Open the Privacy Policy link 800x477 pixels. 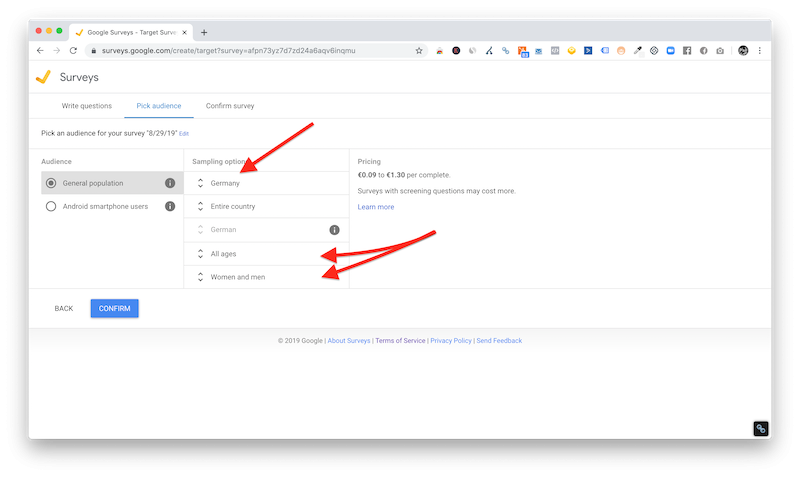pyautogui.click(x=451, y=340)
